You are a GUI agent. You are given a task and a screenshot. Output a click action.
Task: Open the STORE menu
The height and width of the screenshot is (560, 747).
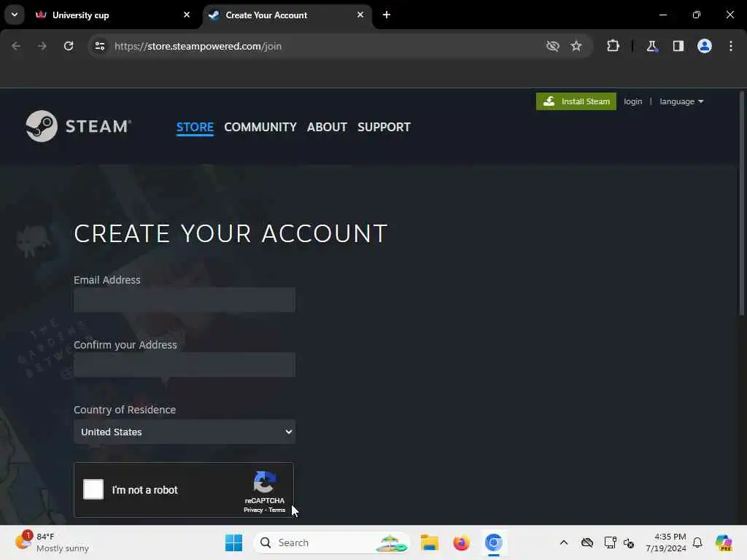click(x=195, y=127)
